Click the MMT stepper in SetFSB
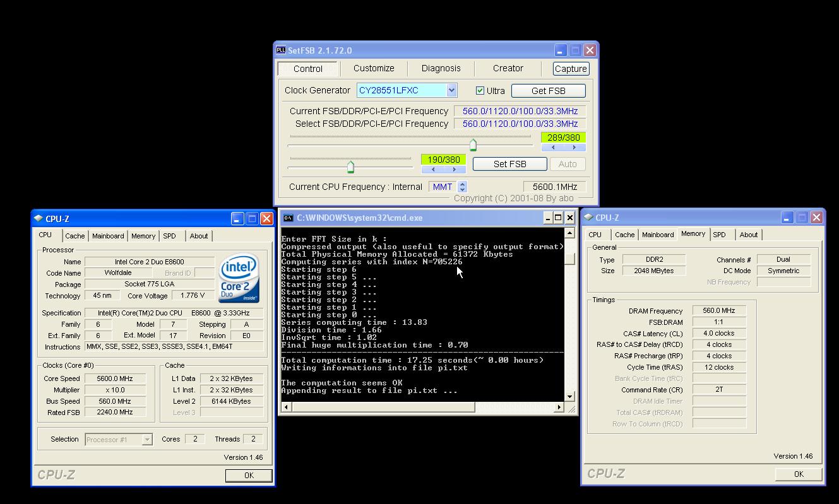 (x=462, y=187)
